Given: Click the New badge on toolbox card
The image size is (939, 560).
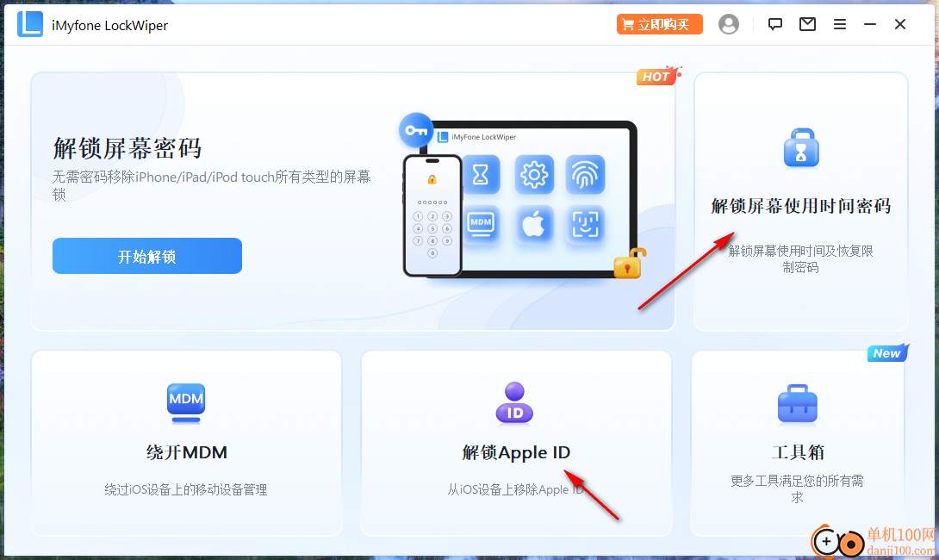Looking at the screenshot, I should pyautogui.click(x=888, y=352).
